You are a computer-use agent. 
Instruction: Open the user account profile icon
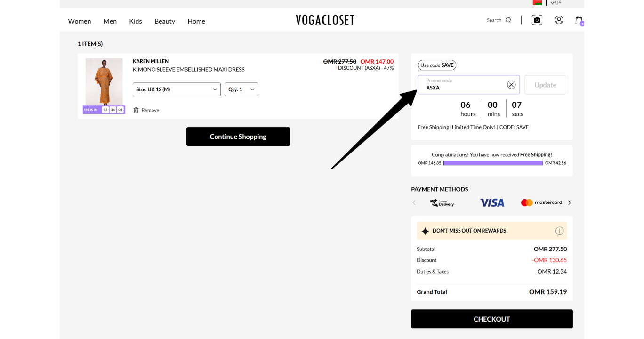559,20
